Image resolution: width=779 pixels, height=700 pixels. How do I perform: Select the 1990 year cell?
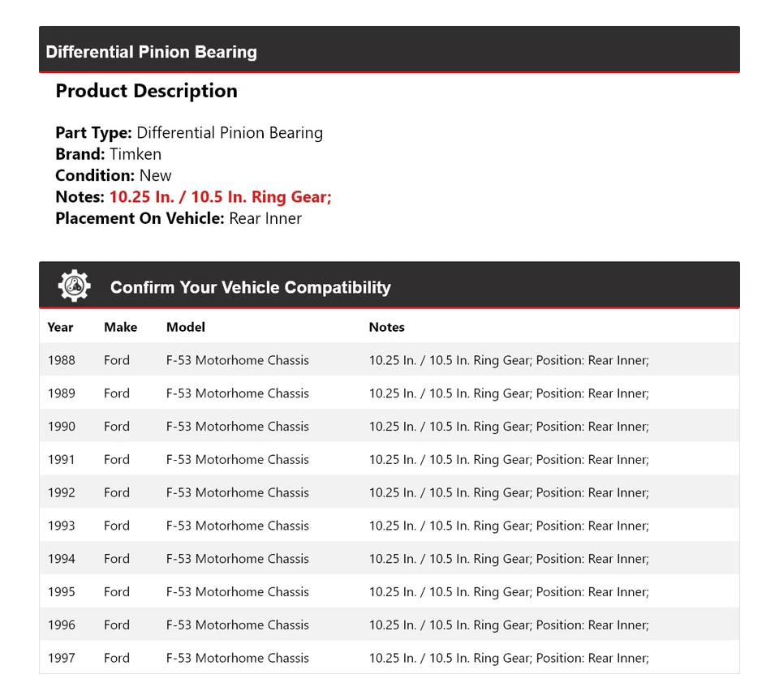coord(61,427)
